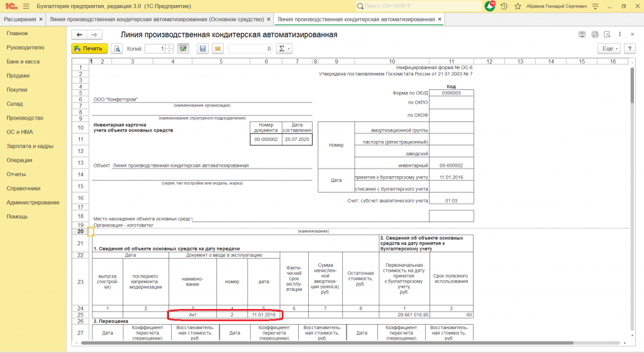Close the Основное средство tab
This screenshot has height=353, width=644.
coord(269,20)
